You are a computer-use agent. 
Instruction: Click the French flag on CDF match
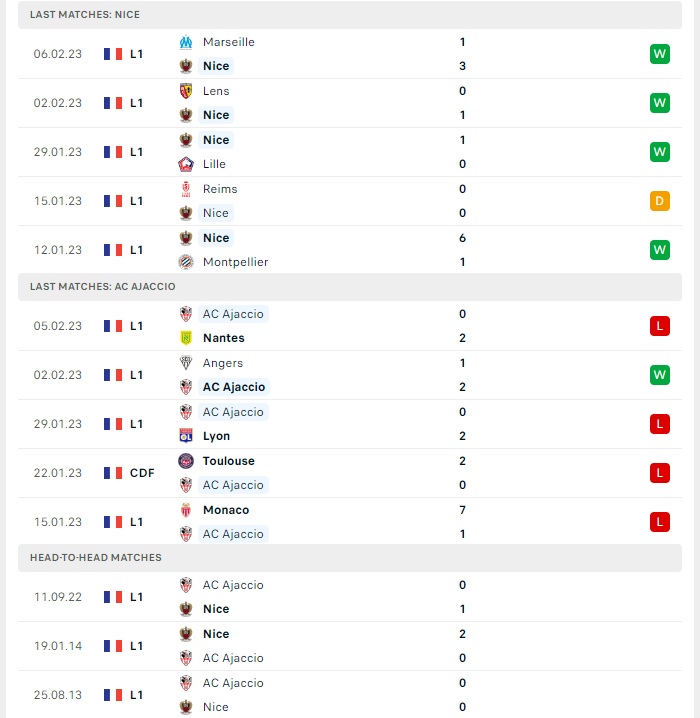click(x=113, y=473)
